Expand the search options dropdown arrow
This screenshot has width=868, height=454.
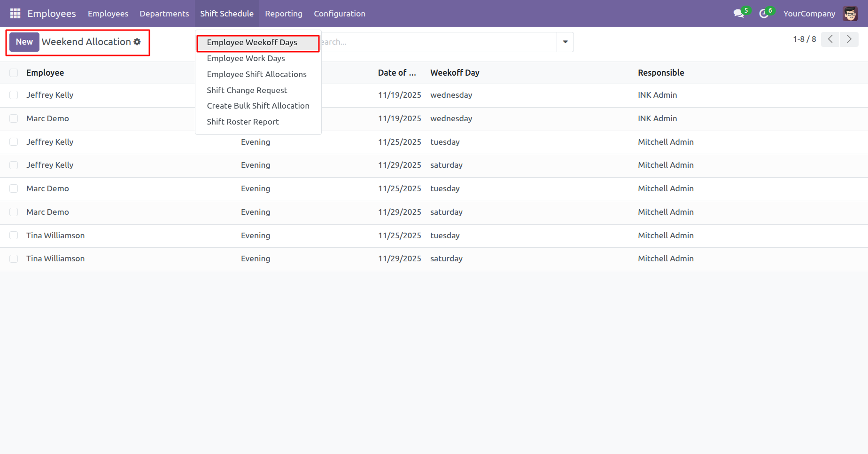pyautogui.click(x=565, y=42)
